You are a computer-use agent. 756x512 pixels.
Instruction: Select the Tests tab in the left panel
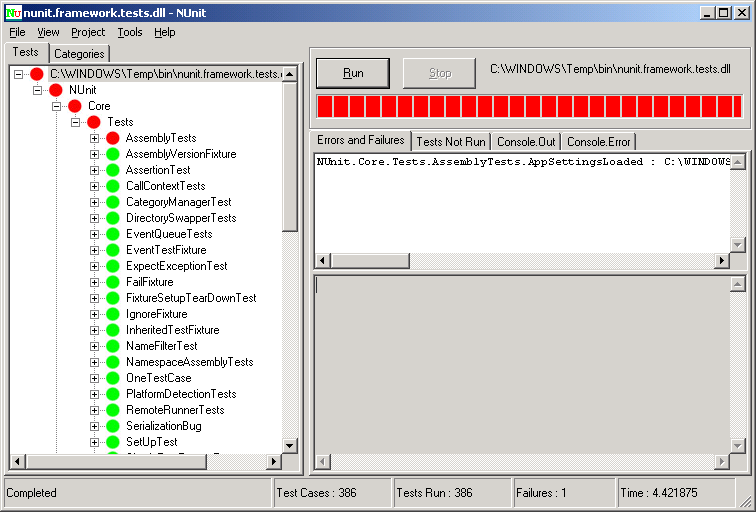26,52
